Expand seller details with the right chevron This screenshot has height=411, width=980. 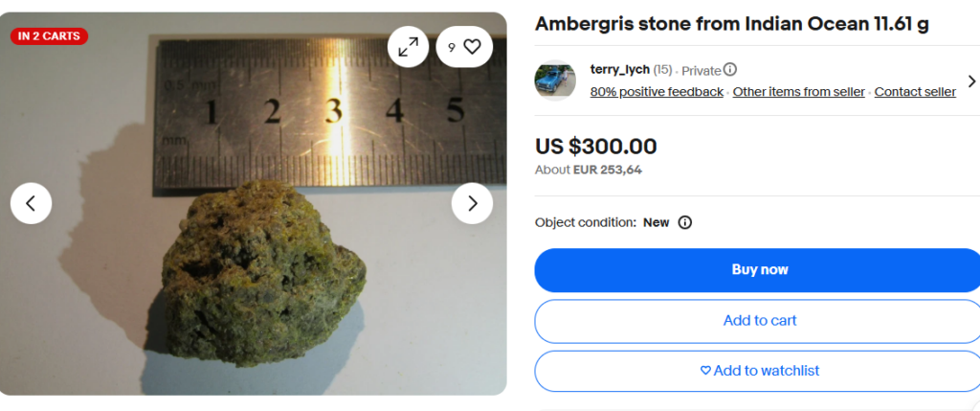971,81
